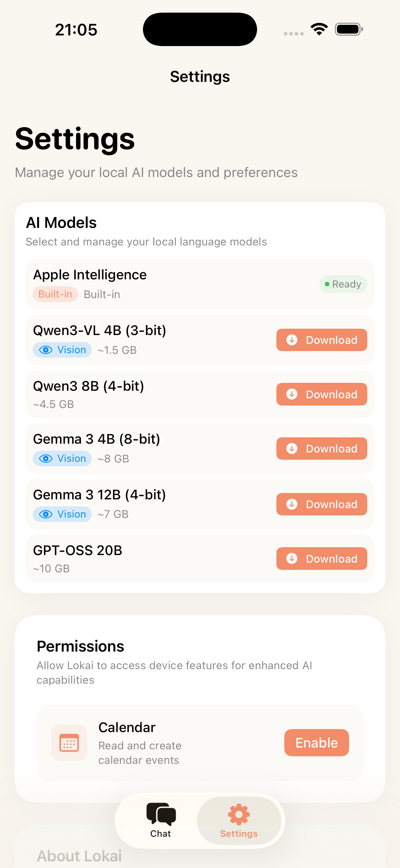
Task: Open the About Lokai section
Action: [80, 856]
